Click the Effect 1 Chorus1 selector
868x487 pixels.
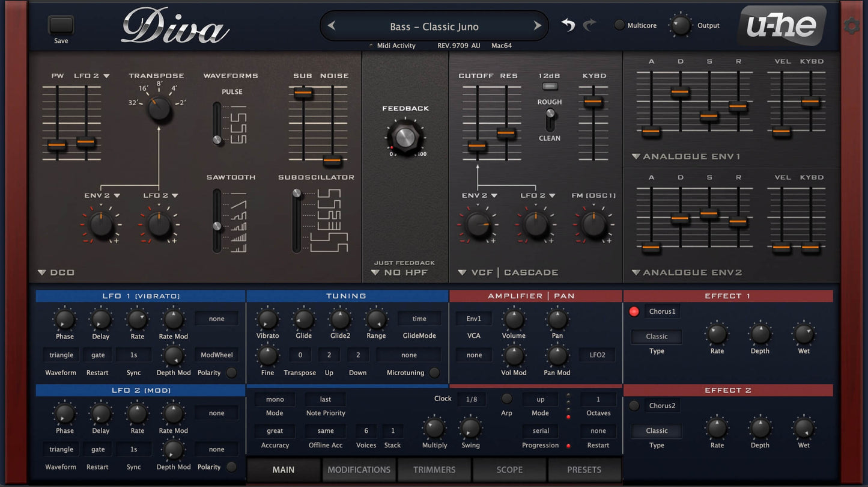point(663,311)
